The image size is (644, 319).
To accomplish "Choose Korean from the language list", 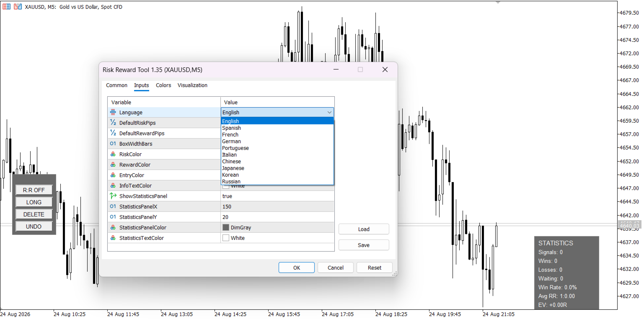I will [277, 175].
